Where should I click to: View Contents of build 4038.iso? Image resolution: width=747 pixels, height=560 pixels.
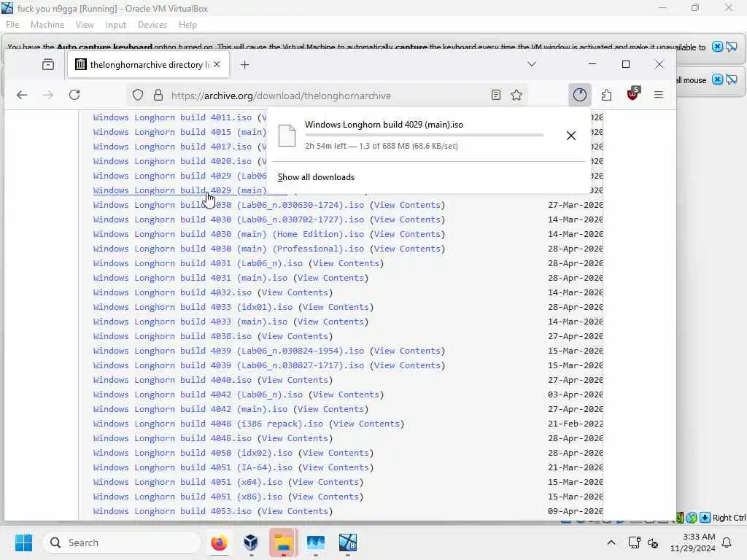295,336
